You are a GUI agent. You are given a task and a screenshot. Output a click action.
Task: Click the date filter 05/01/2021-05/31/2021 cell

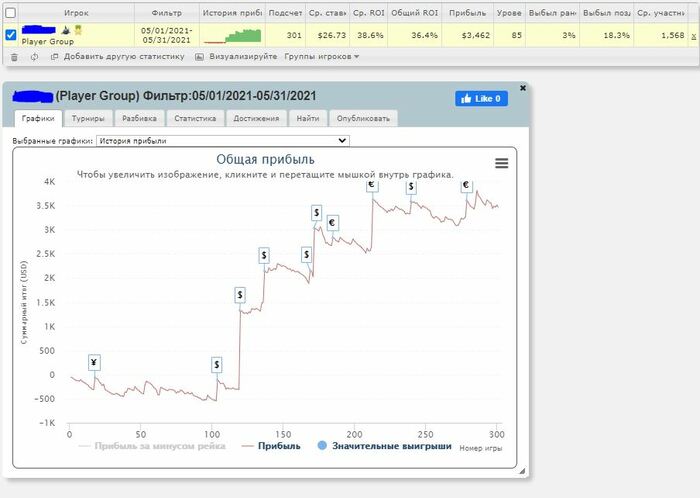[167, 35]
